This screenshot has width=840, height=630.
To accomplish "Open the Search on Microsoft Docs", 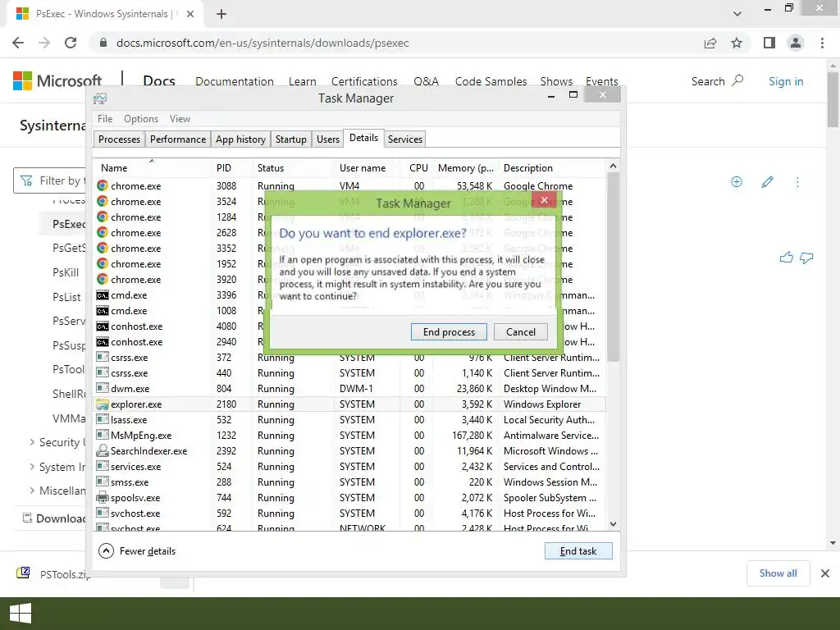I will (x=717, y=81).
